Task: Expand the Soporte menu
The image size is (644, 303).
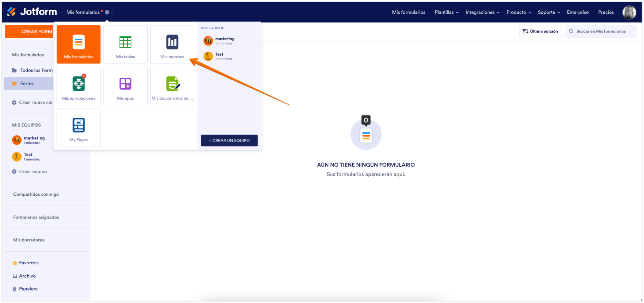Action: point(549,12)
